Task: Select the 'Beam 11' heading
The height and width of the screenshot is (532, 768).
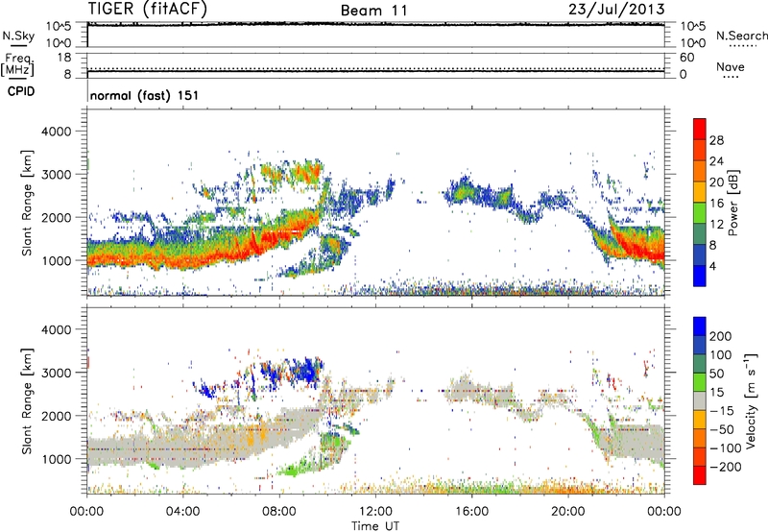Action: pyautogui.click(x=374, y=11)
